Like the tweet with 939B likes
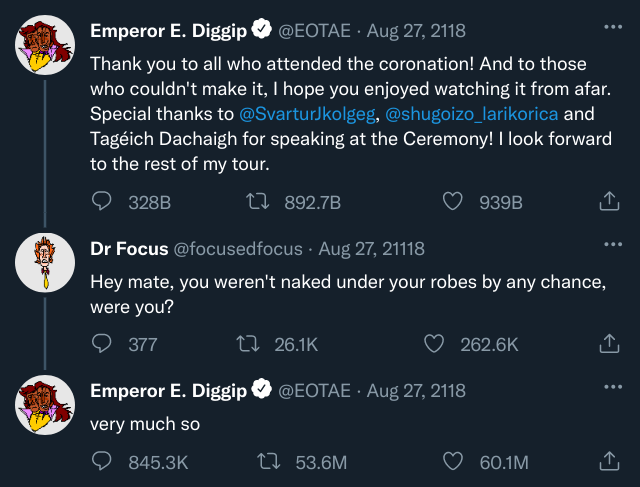 point(453,202)
